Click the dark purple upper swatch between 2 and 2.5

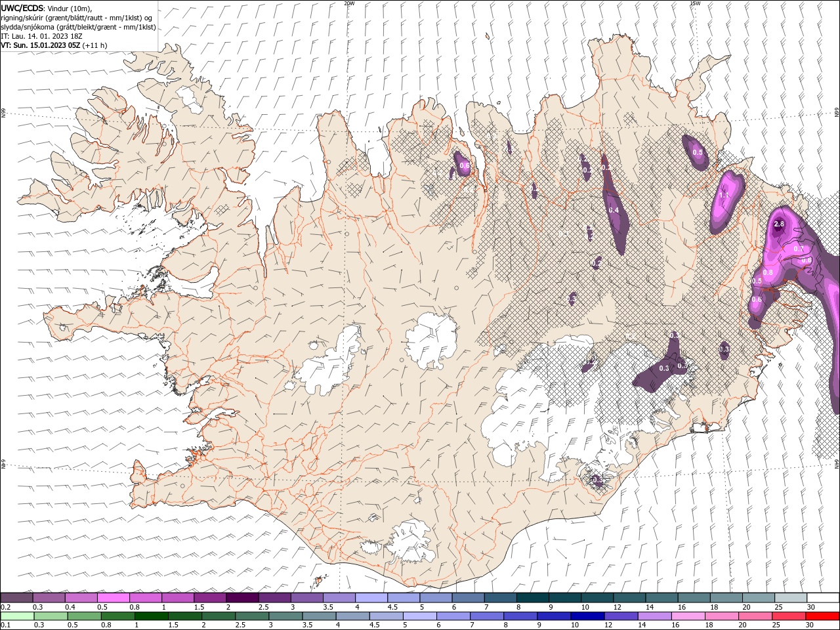coord(242,598)
